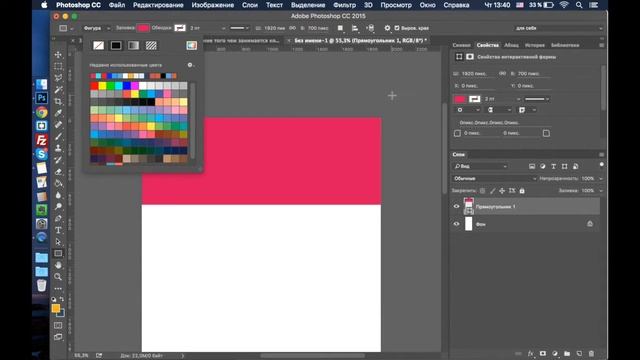Open the Edit Toolbar ellipsis button
This screenshot has width=640, height=360.
click(58, 289)
